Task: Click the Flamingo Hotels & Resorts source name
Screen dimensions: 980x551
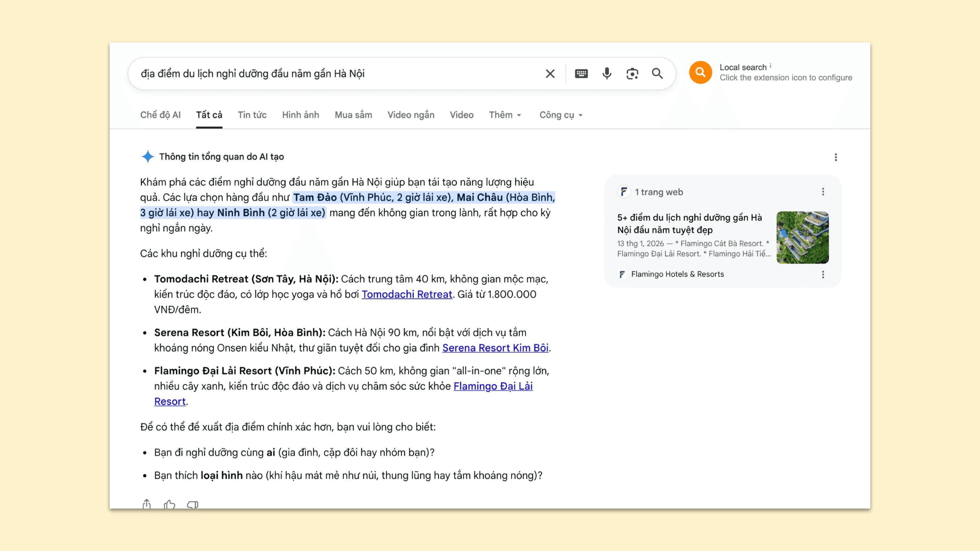Action: [677, 275]
